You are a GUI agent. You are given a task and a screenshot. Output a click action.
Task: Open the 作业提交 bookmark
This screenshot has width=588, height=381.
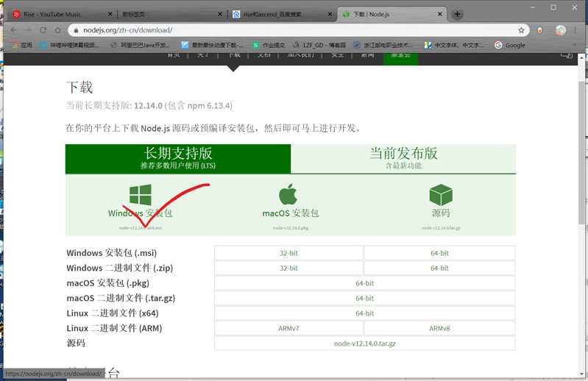point(269,45)
